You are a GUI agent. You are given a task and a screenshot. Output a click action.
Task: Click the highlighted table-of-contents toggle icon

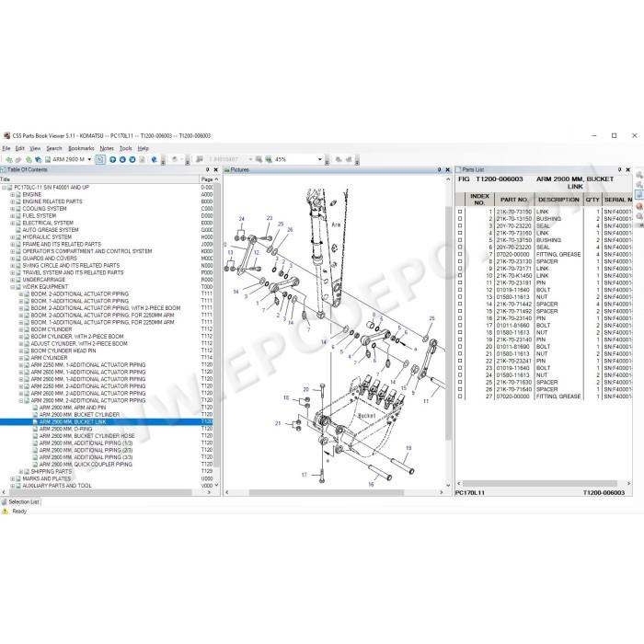pos(100,159)
